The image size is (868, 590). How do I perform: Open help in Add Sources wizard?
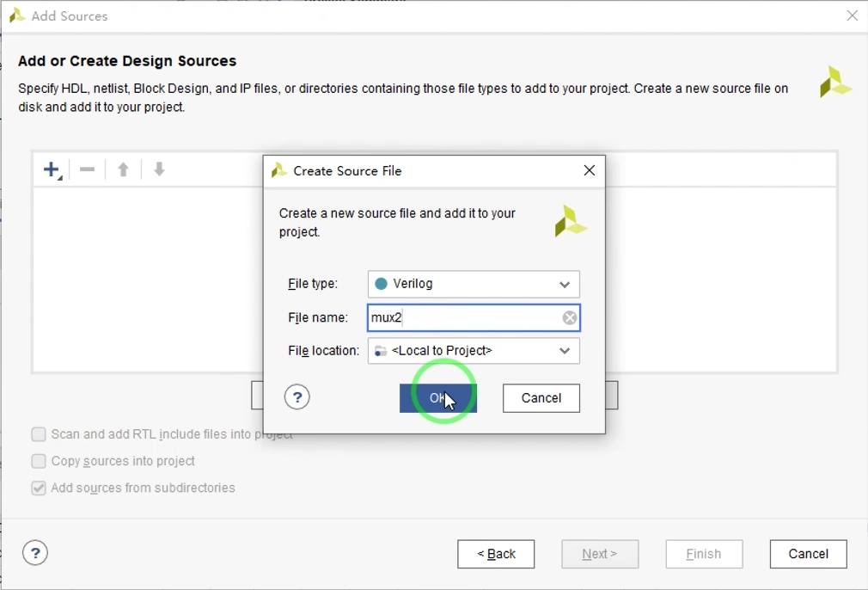coord(35,553)
